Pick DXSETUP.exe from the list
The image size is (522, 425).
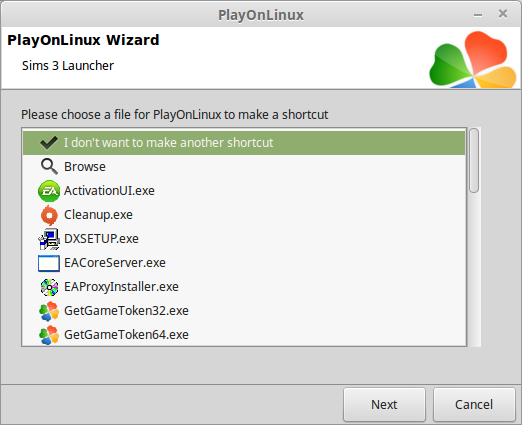pyautogui.click(x=244, y=239)
